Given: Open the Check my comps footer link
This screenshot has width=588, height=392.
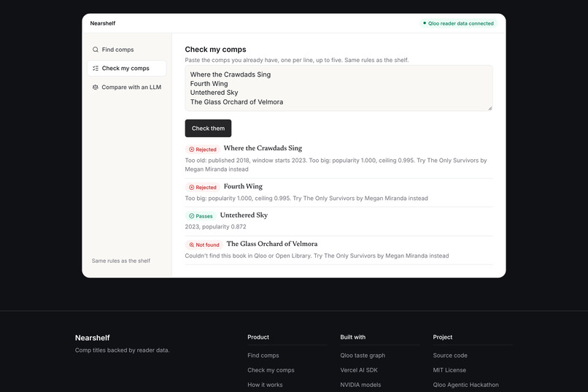Looking at the screenshot, I should click(271, 370).
